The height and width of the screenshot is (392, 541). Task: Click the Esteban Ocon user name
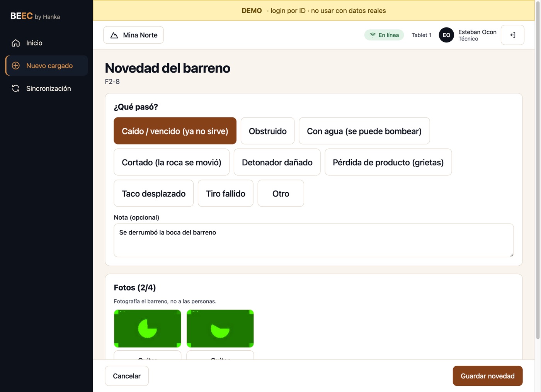(x=477, y=32)
